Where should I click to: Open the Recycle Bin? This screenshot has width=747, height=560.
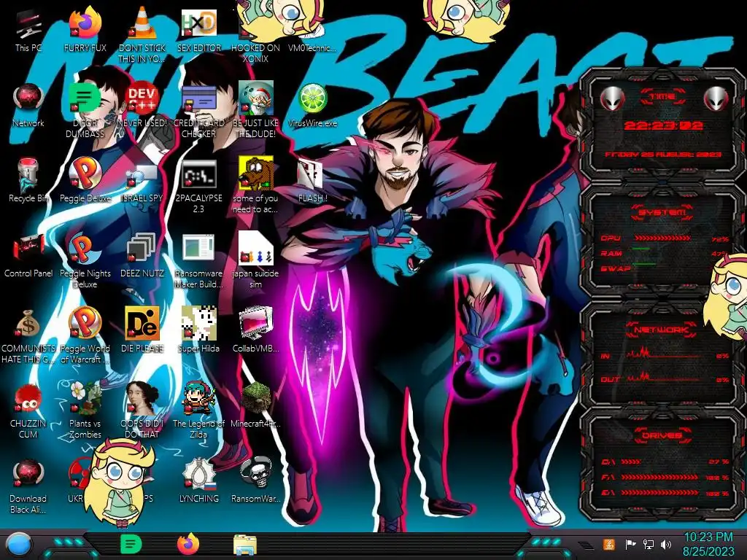pyautogui.click(x=28, y=181)
